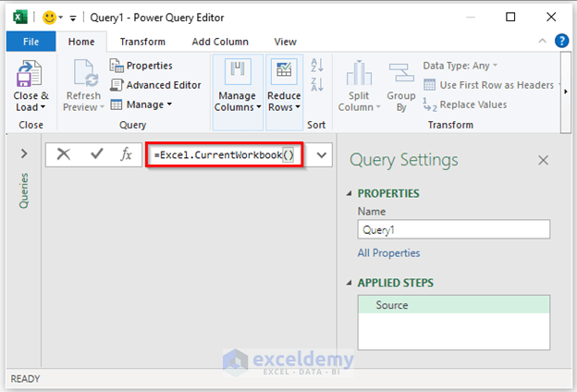Collapse the PROPERTIES section triangle
The image size is (577, 392).
click(x=349, y=193)
